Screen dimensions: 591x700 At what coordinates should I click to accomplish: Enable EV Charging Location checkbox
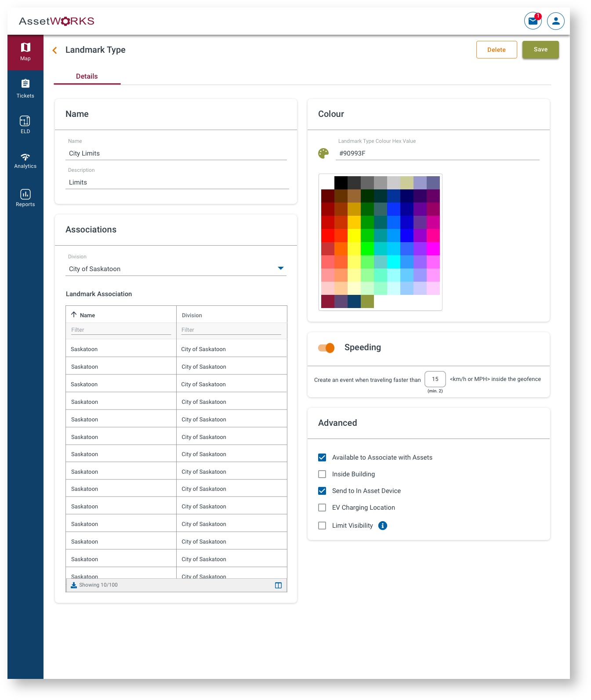tap(322, 508)
